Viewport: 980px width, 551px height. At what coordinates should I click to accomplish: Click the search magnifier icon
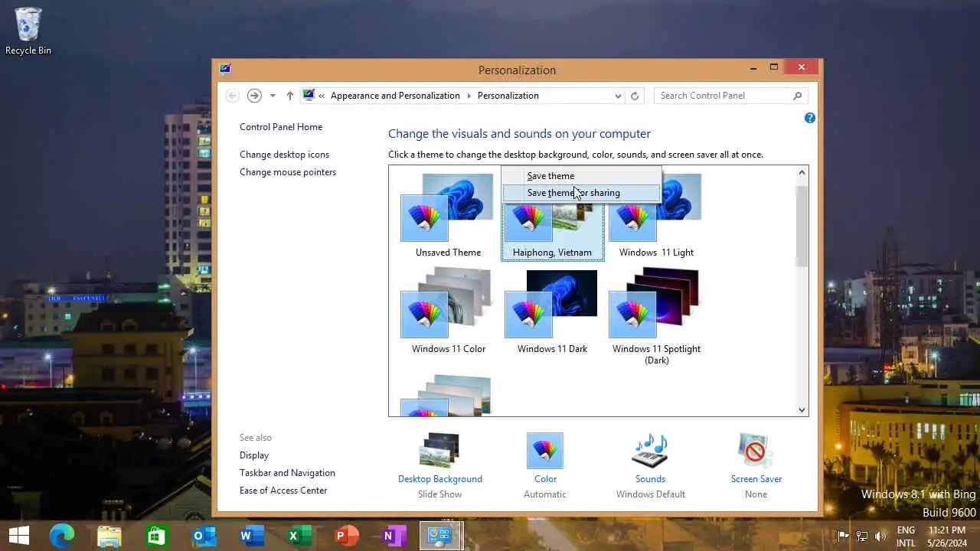pos(798,96)
